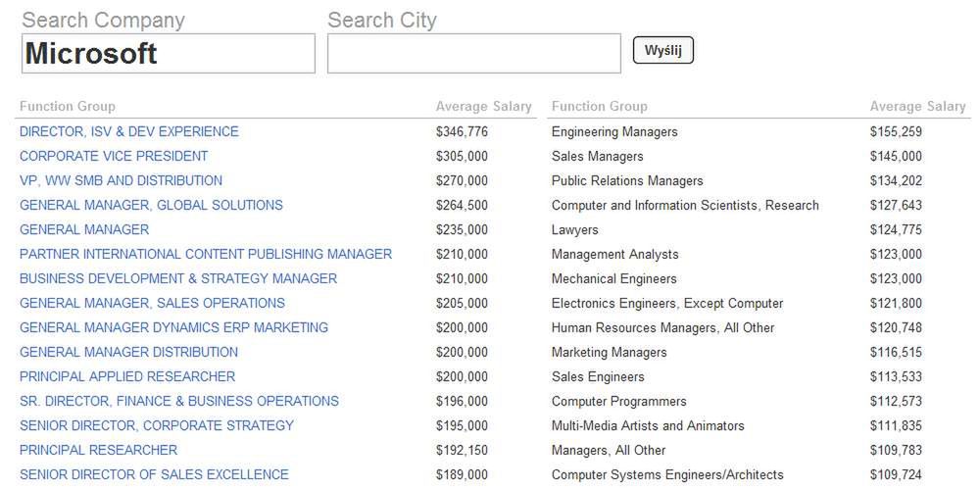Open DIRECTOR, ISV & DEV EXPERIENCE link
980x490 pixels.
point(129,132)
